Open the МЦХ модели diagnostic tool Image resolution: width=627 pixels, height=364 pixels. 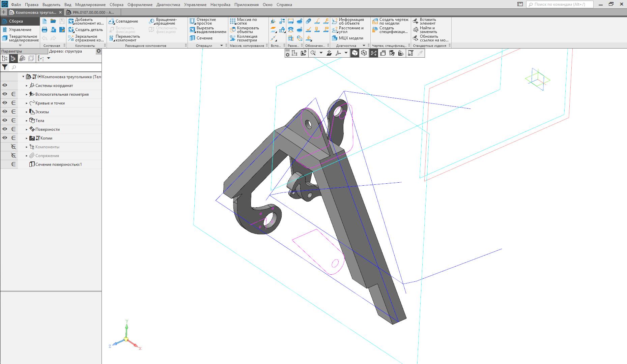coord(348,38)
